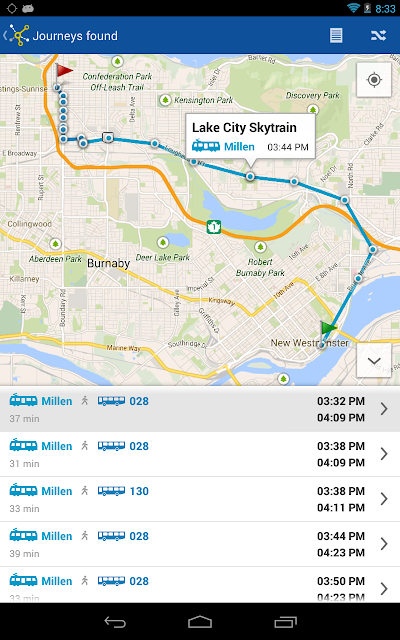Image resolution: width=400 pixels, height=640 pixels.
Task: Tap the red destination flag marker
Action: [63, 73]
